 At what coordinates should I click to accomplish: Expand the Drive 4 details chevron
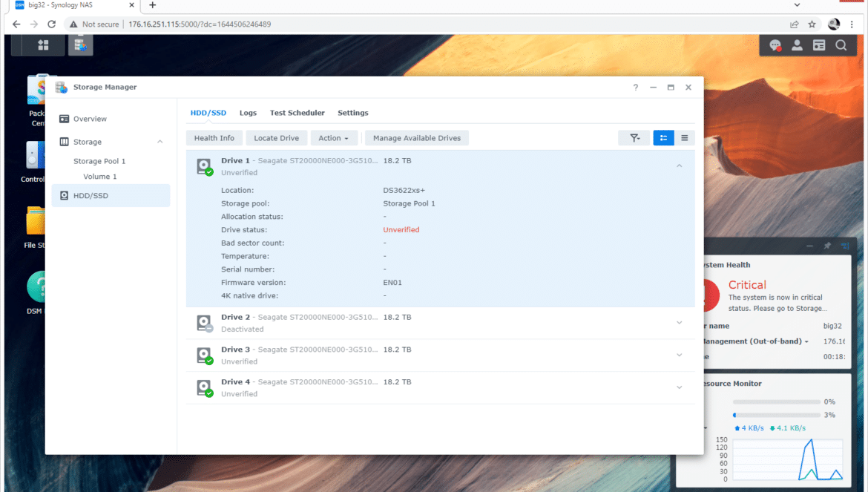[x=680, y=387]
